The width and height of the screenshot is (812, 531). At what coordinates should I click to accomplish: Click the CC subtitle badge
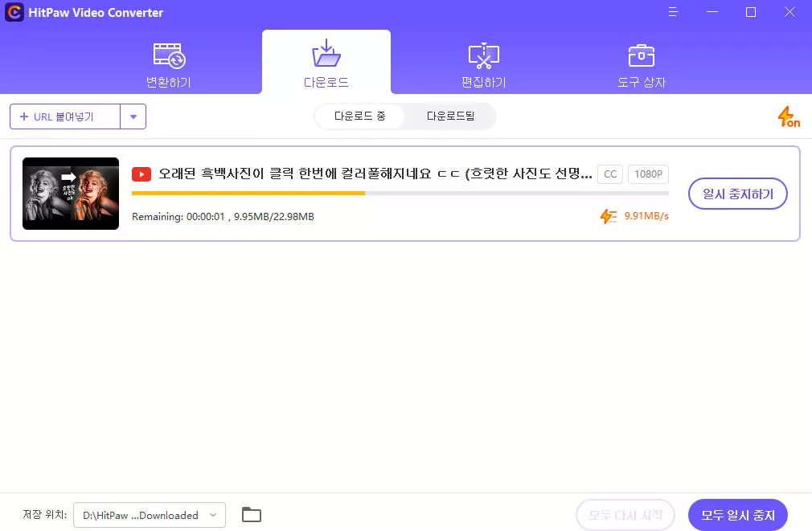pyautogui.click(x=610, y=174)
